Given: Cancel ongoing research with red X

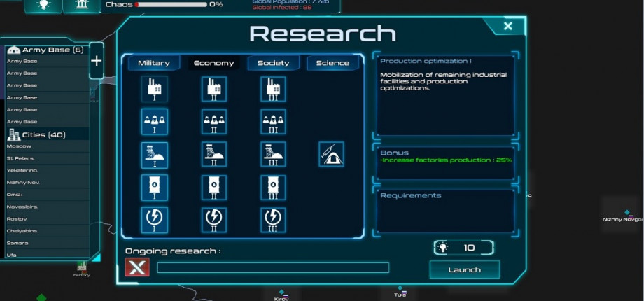Looking at the screenshot, I should [137, 267].
